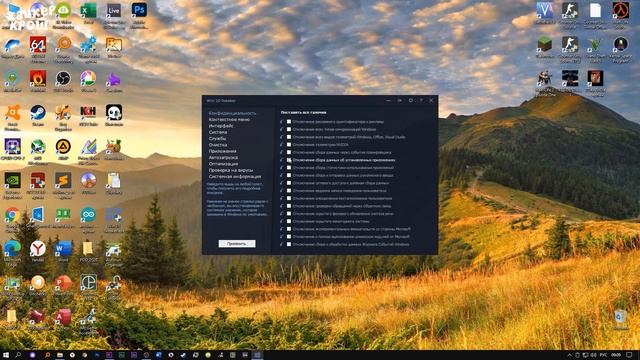Tick the Windows, Office, Visual Studio telemetry checkbox
This screenshot has width=640, height=360.
pyautogui.click(x=289, y=137)
